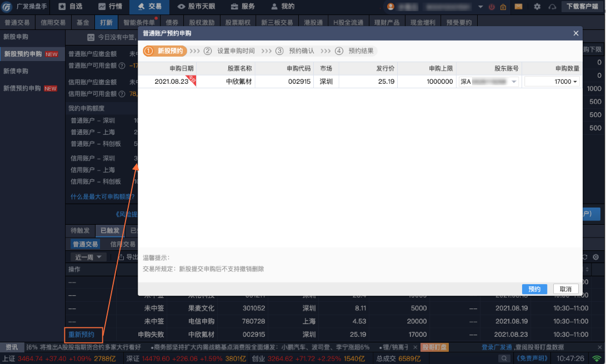Open the 港股通 sub-tab
606x364 pixels.
pos(313,22)
